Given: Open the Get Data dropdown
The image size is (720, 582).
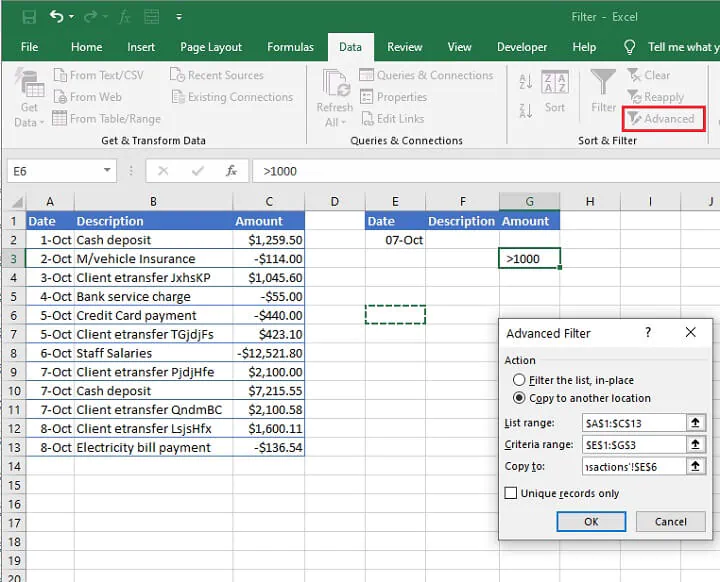Looking at the screenshot, I should click(x=29, y=97).
